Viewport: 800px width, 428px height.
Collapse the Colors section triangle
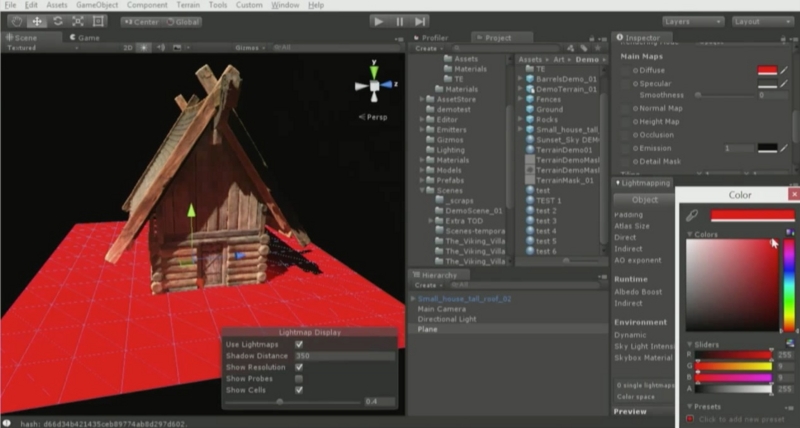689,234
